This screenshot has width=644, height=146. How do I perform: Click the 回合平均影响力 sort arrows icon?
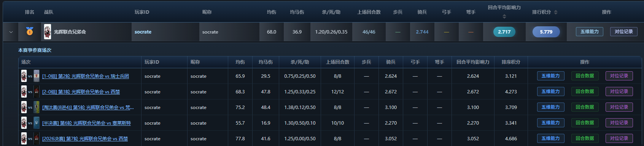[504, 16]
